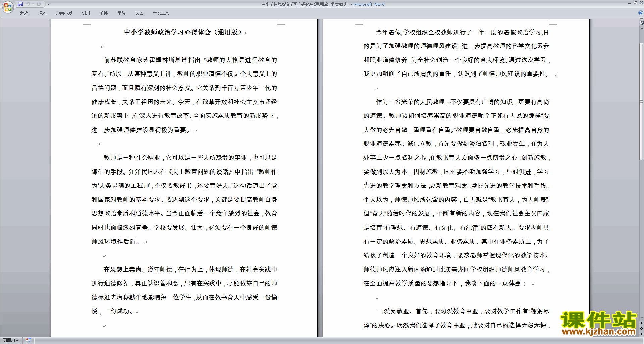Open Microsoft Word help
644x344 pixels.
point(640,13)
